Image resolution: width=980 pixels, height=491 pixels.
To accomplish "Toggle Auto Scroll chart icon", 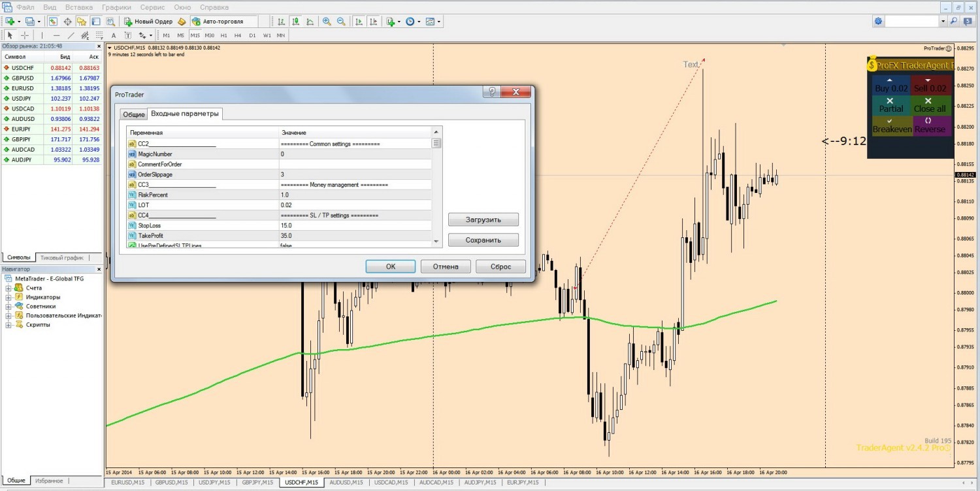I will click(x=359, y=22).
